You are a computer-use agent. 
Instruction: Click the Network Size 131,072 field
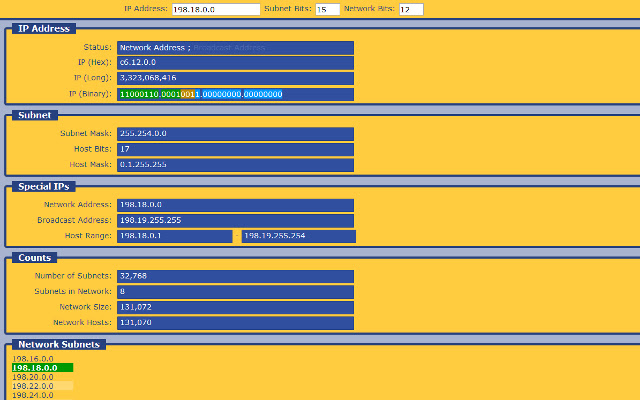tap(235, 307)
